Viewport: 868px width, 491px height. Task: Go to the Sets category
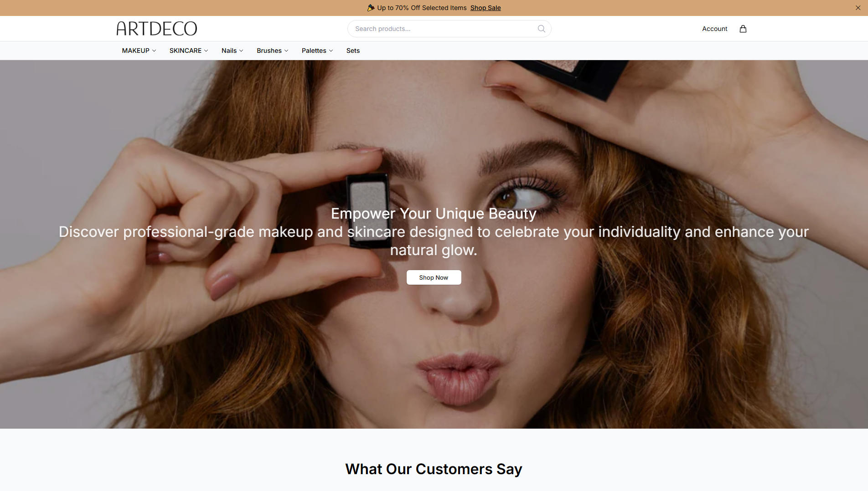point(353,51)
